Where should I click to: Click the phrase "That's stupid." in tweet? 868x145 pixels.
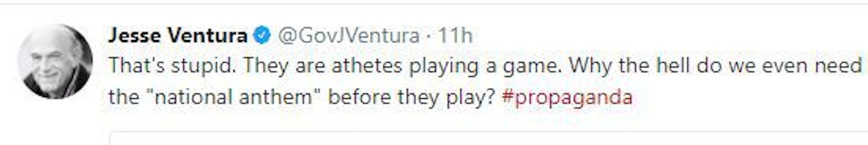[172, 66]
